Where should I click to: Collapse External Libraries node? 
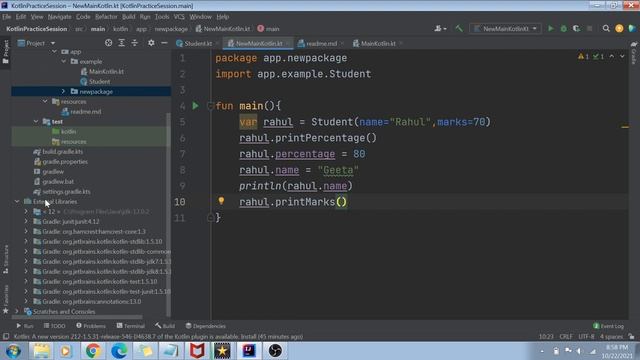(17, 201)
